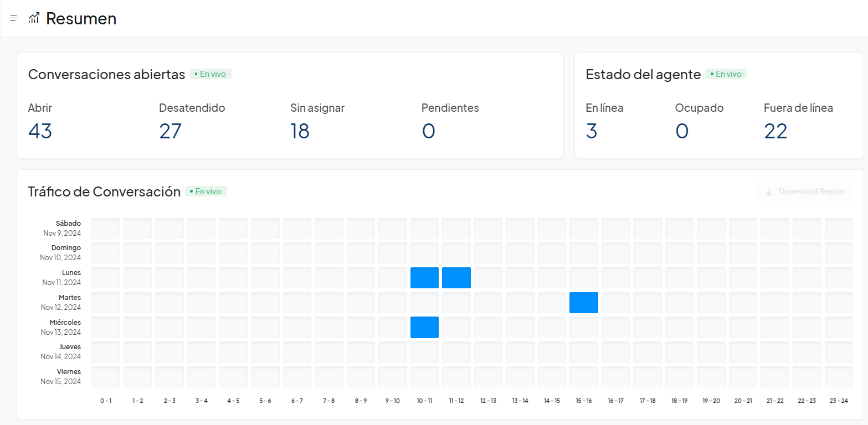
Task: Click the Estado del agente heading
Action: click(x=643, y=74)
